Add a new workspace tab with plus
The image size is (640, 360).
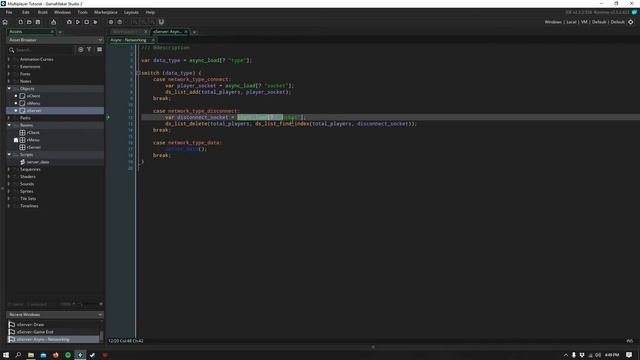[x=195, y=32]
